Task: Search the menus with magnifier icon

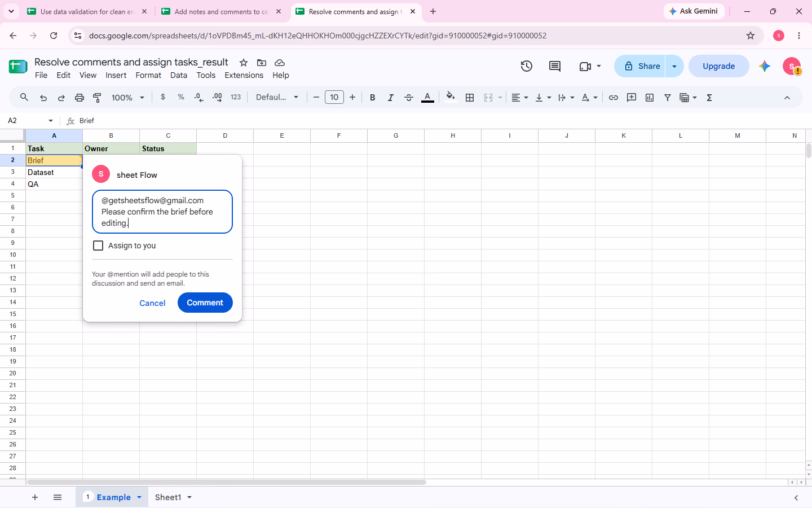Action: 24,98
